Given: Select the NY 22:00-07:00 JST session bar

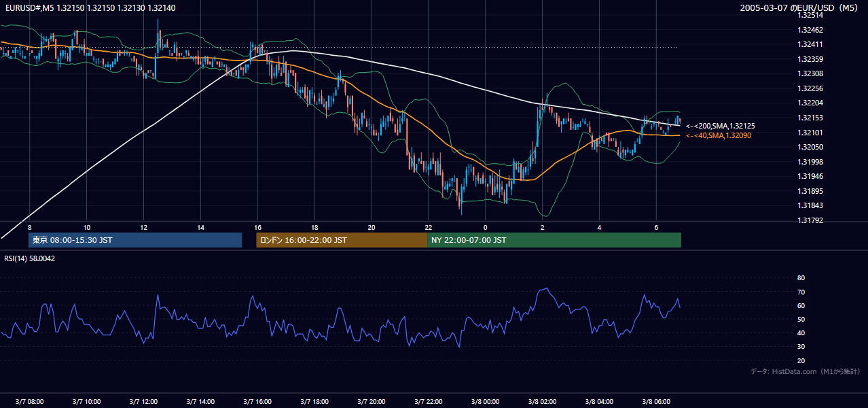Looking at the screenshot, I should [554, 240].
